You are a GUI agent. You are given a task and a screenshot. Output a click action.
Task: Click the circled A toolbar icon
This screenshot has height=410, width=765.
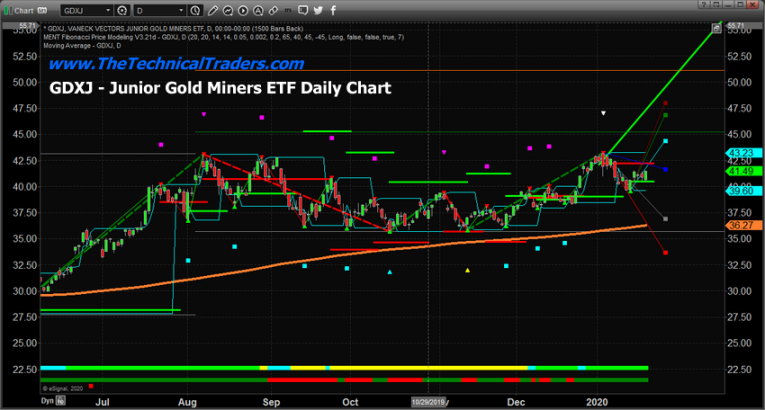click(258, 10)
